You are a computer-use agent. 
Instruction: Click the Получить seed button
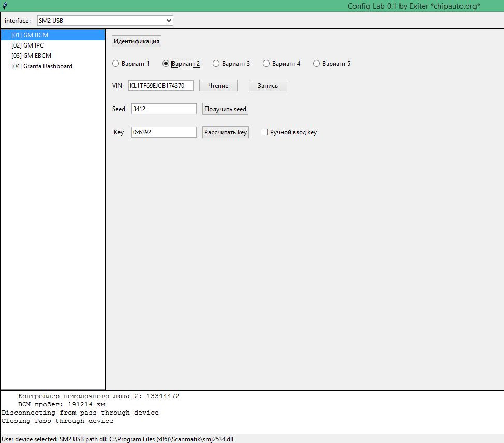(x=225, y=109)
